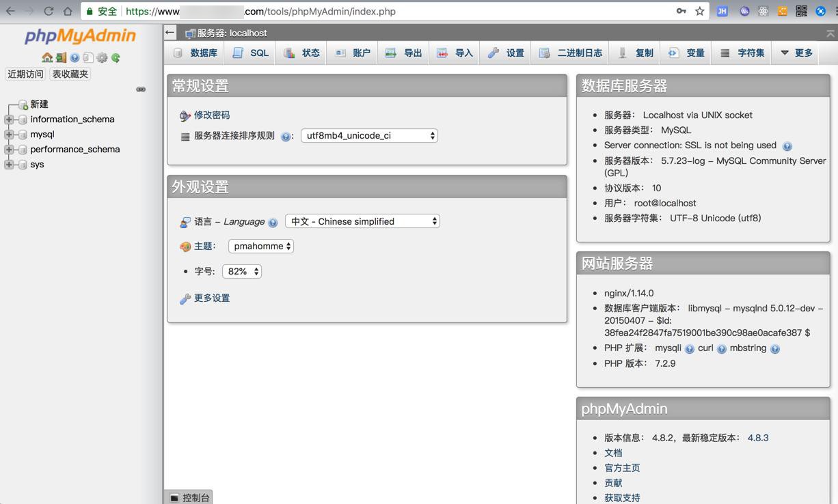This screenshot has width=838, height=504.
Task: Click the 获取支持 link
Action: pos(622,498)
